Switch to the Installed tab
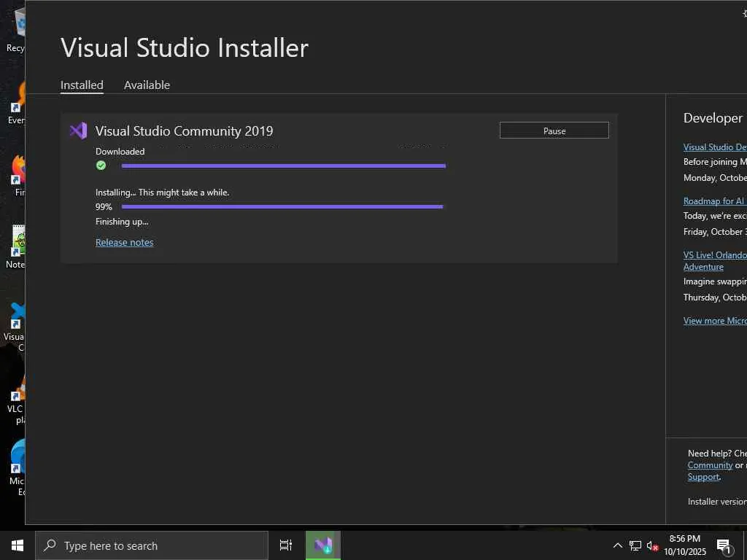The height and width of the screenshot is (560, 747). click(x=82, y=85)
